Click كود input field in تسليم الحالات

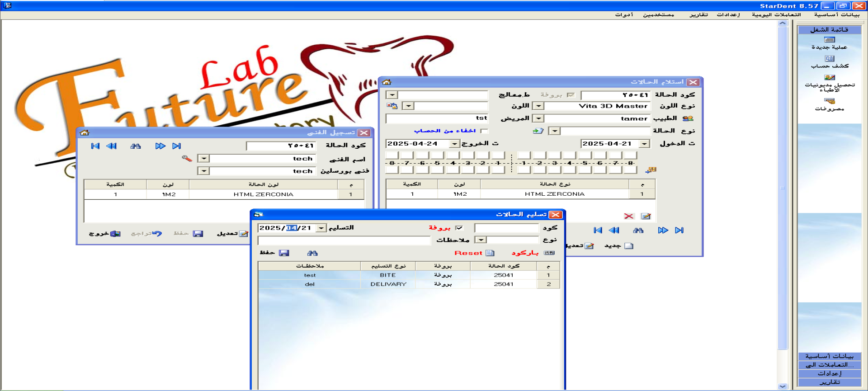click(x=506, y=228)
